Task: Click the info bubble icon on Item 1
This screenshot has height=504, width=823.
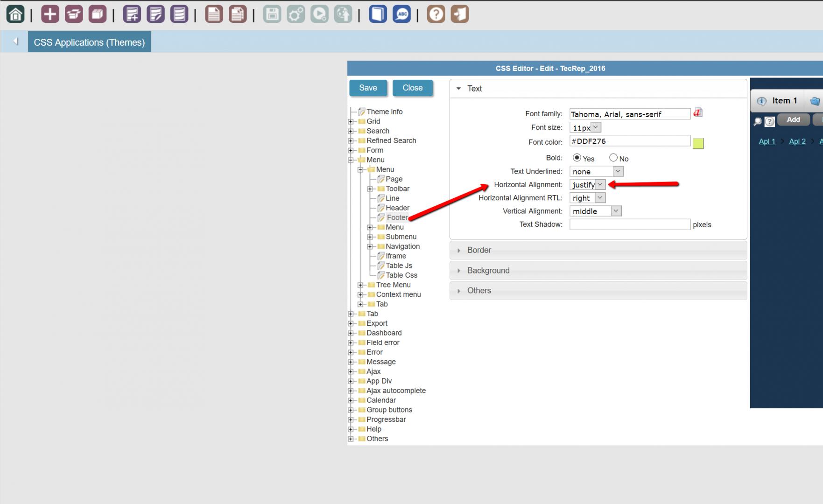Action: (x=761, y=101)
